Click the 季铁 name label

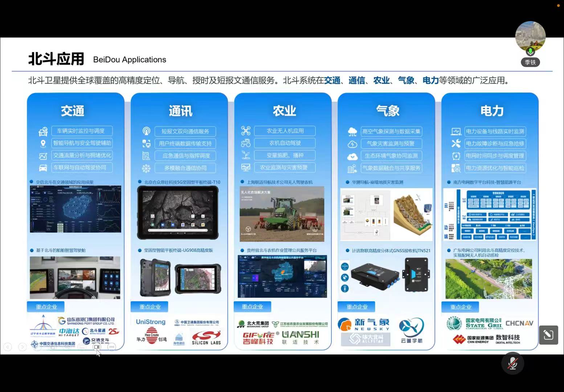pos(530,62)
